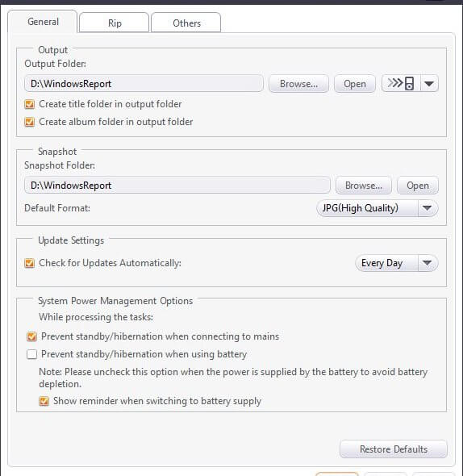Click the transfer-to-device icon button

click(x=401, y=83)
